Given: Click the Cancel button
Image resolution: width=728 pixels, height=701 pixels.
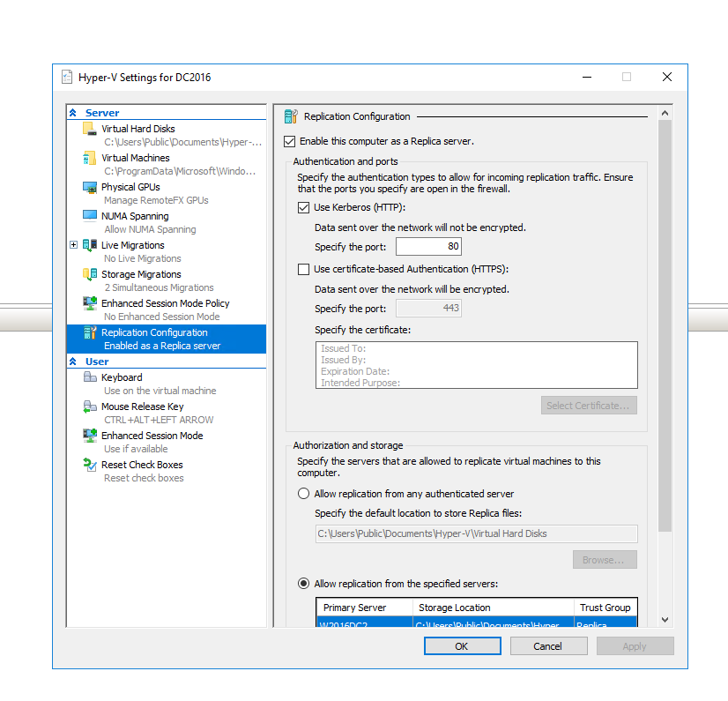Looking at the screenshot, I should coord(549,646).
